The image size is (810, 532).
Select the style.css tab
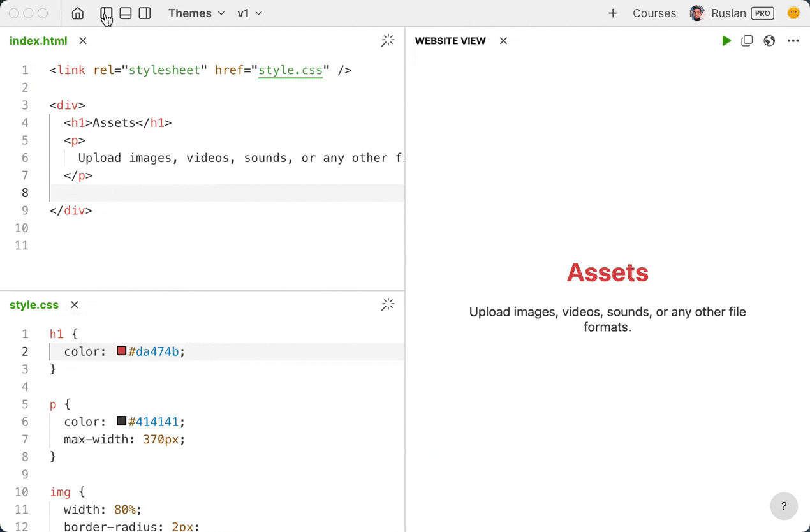(x=34, y=305)
